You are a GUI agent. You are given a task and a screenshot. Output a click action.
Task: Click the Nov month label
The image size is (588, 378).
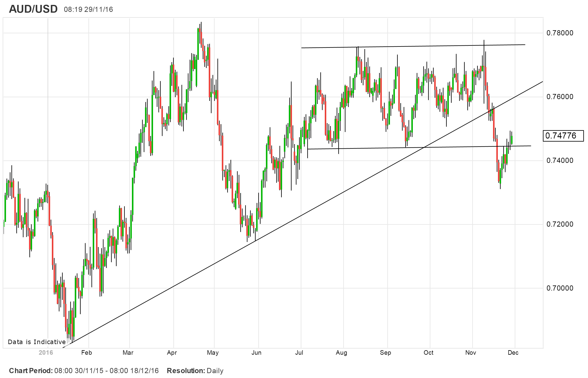pyautogui.click(x=471, y=353)
